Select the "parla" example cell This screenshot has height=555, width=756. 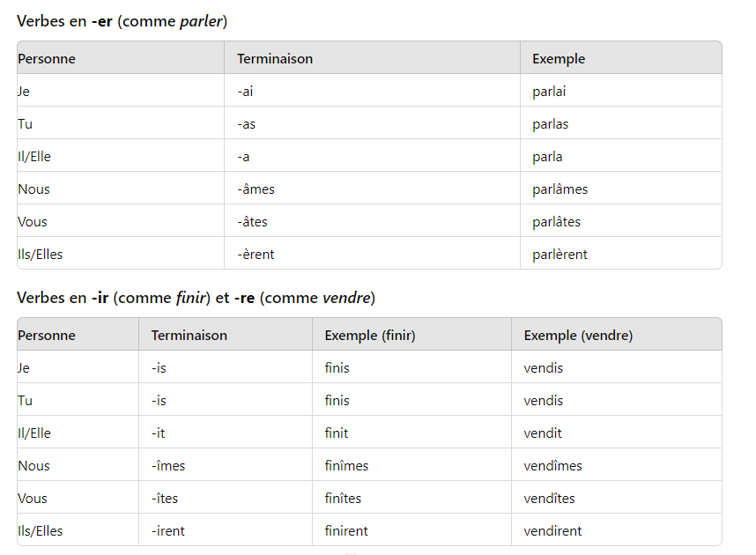tap(547, 157)
